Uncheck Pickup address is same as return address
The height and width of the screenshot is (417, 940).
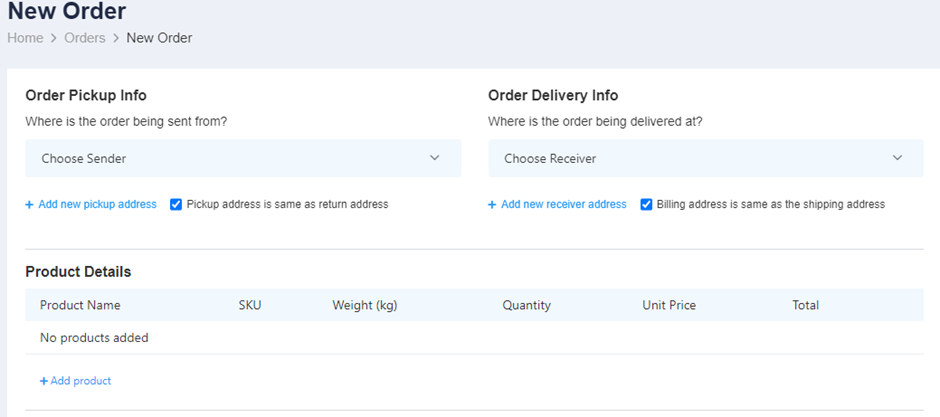click(x=176, y=205)
